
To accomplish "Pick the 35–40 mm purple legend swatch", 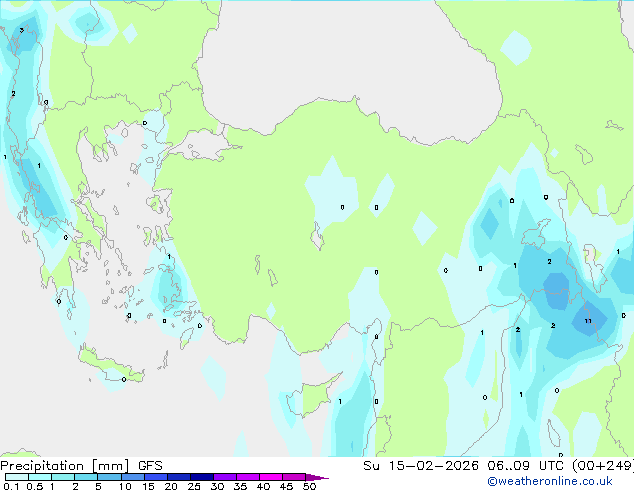I will pos(248,477).
